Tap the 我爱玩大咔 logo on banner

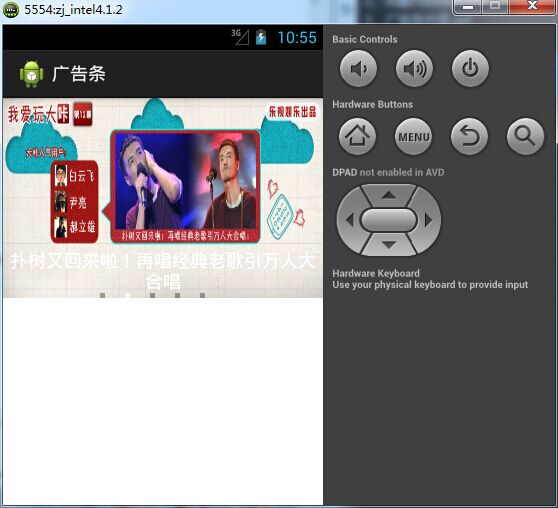click(38, 114)
